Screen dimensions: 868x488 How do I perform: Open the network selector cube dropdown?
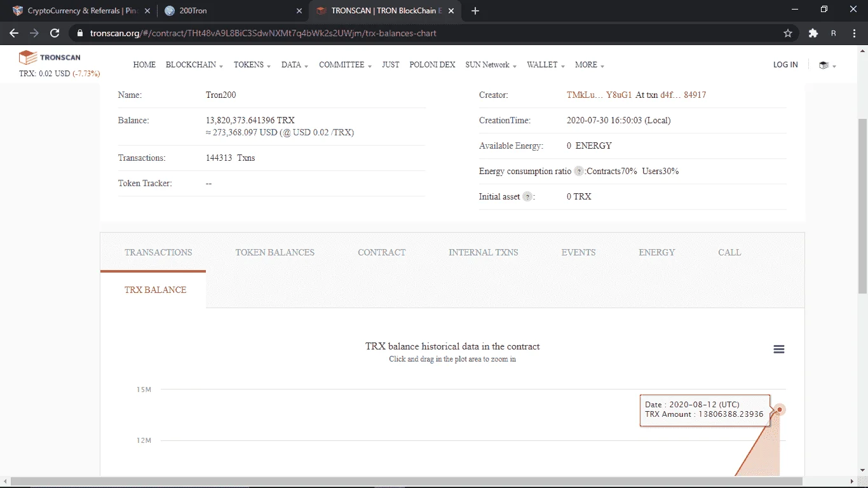827,65
